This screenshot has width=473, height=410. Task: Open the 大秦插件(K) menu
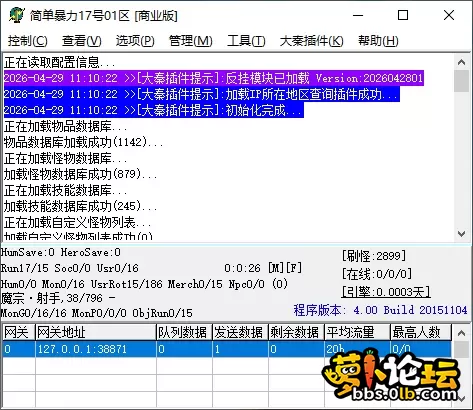coord(311,41)
